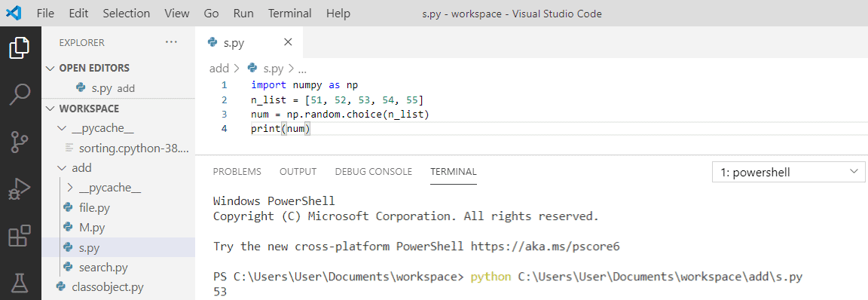The width and height of the screenshot is (868, 300).
Task: Switch to the OUTPUT panel tab
Action: click(298, 172)
